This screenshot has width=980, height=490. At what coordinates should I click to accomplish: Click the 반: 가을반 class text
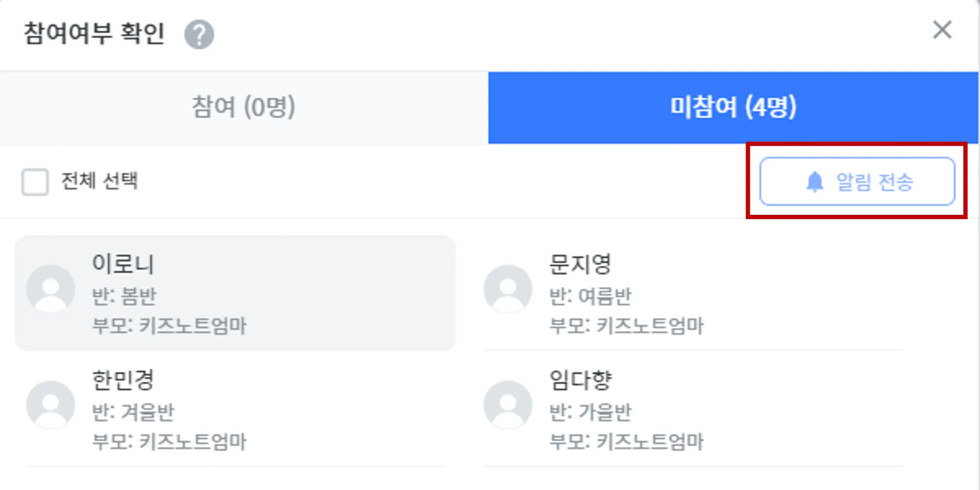point(590,412)
